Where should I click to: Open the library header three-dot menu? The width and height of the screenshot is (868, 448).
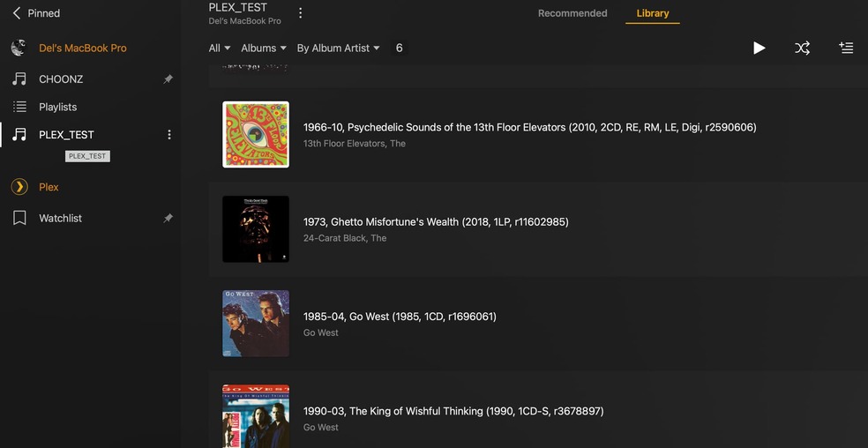pos(300,13)
